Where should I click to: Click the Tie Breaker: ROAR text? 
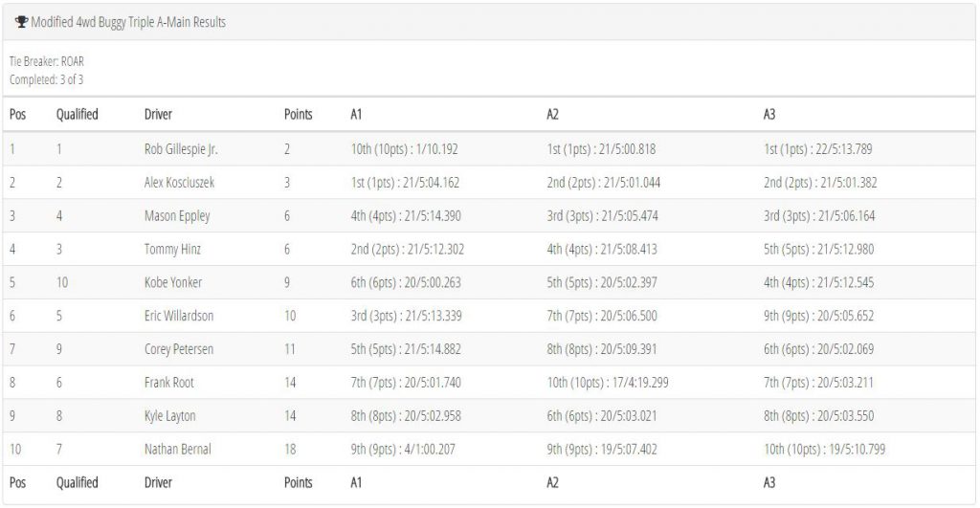47,61
